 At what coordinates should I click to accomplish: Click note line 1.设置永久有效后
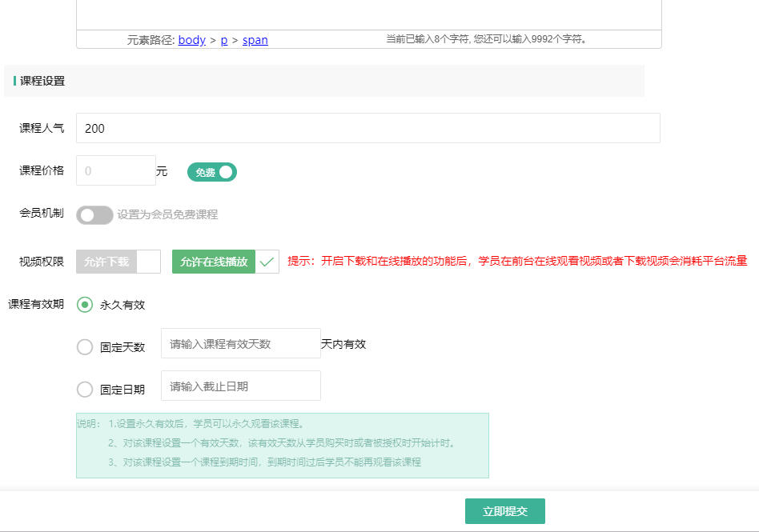[x=207, y=424]
